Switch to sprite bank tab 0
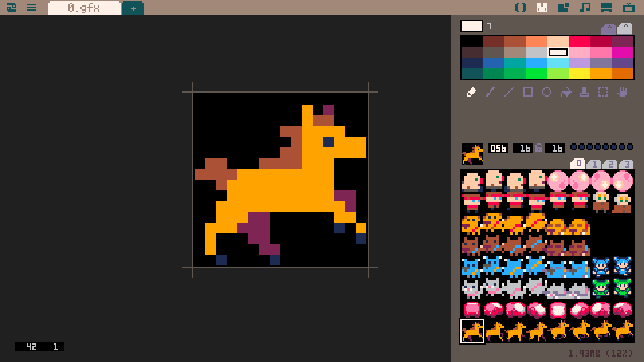644x362 pixels. (x=578, y=164)
